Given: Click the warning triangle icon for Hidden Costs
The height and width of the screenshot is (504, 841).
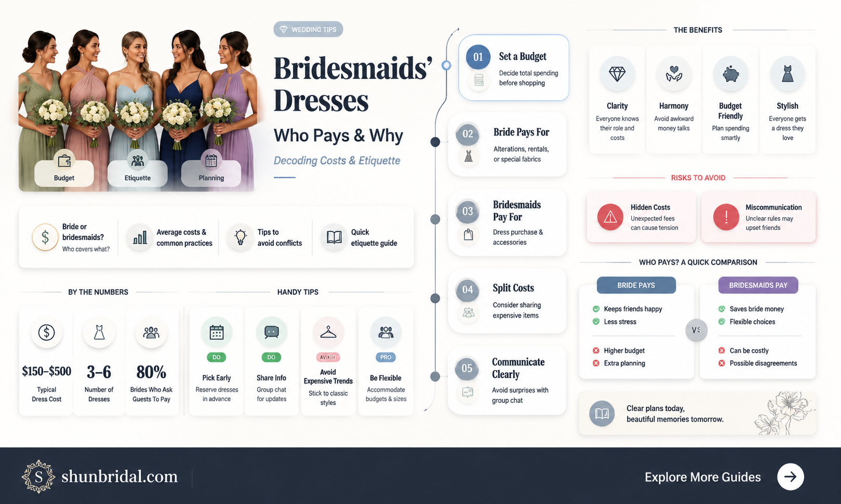Looking at the screenshot, I should tap(610, 217).
